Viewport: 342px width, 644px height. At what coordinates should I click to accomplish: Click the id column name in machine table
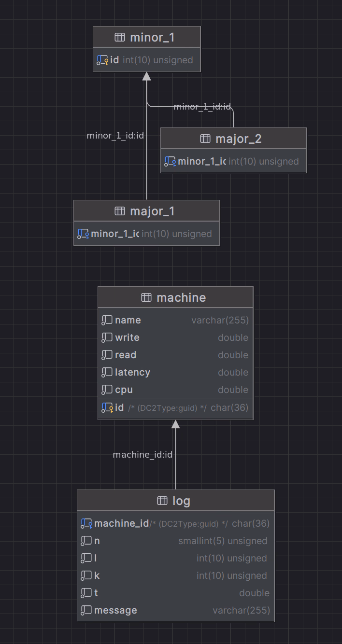coord(119,408)
